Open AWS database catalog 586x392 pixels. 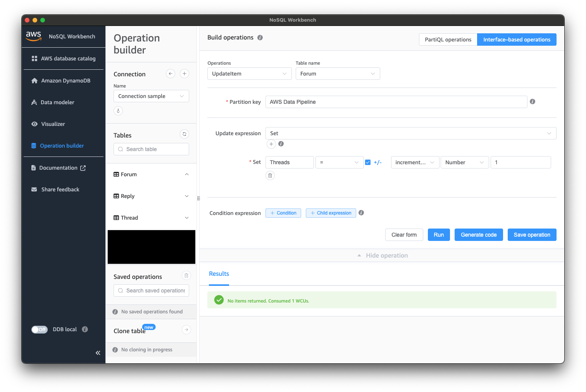pos(64,58)
